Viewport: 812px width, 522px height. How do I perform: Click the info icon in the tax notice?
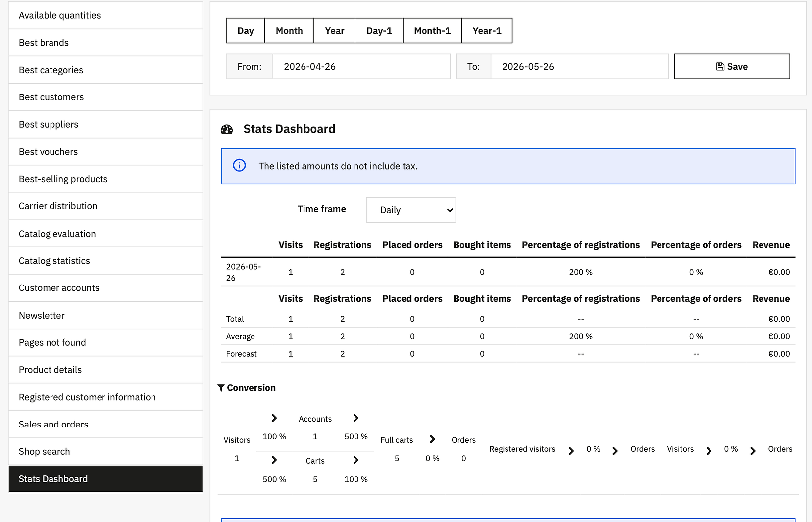coord(239,166)
